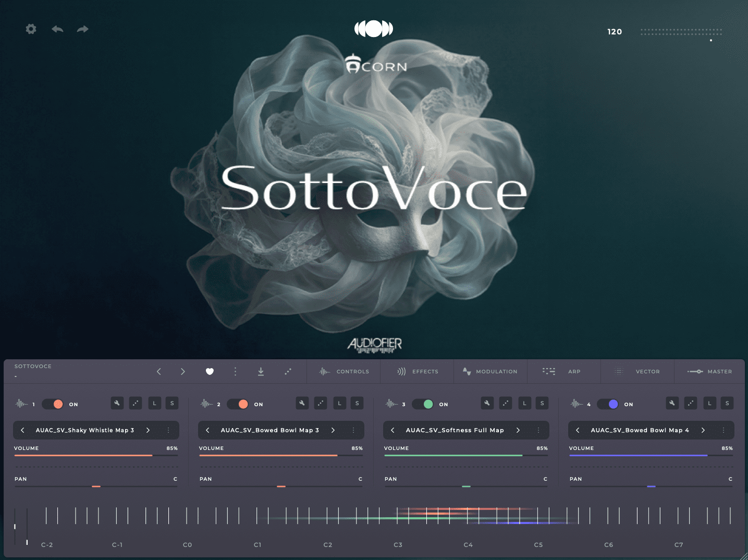Open layer 4 sample options menu dots

(x=724, y=430)
